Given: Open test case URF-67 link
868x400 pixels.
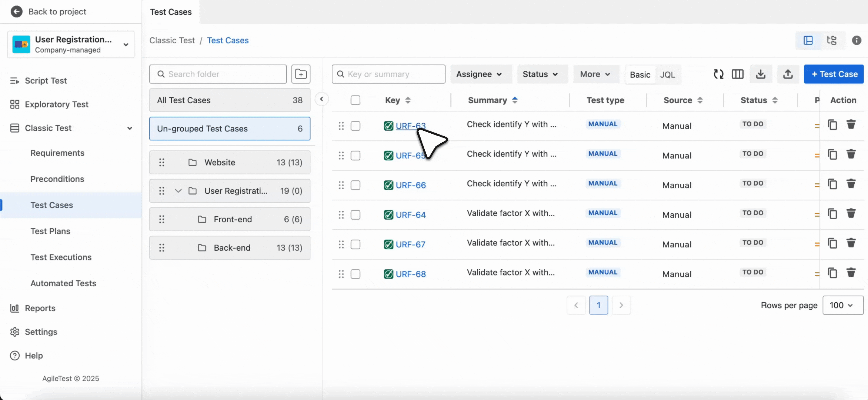Looking at the screenshot, I should (x=411, y=244).
